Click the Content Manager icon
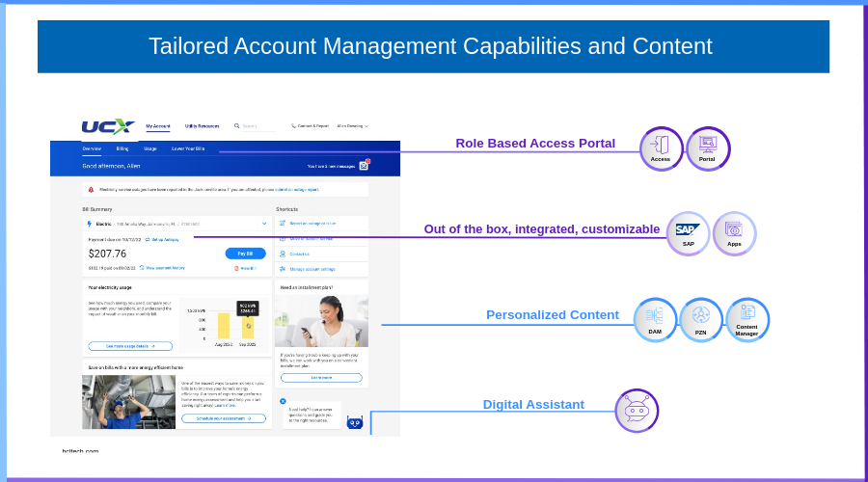 (746, 319)
